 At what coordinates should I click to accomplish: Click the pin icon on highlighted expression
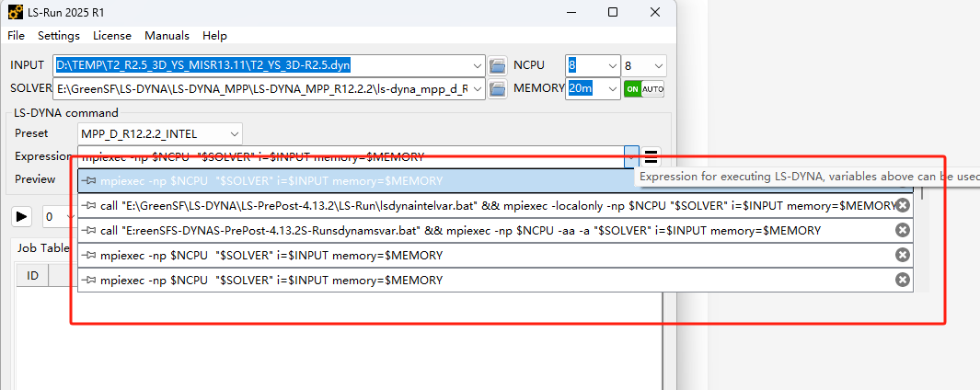(x=90, y=181)
